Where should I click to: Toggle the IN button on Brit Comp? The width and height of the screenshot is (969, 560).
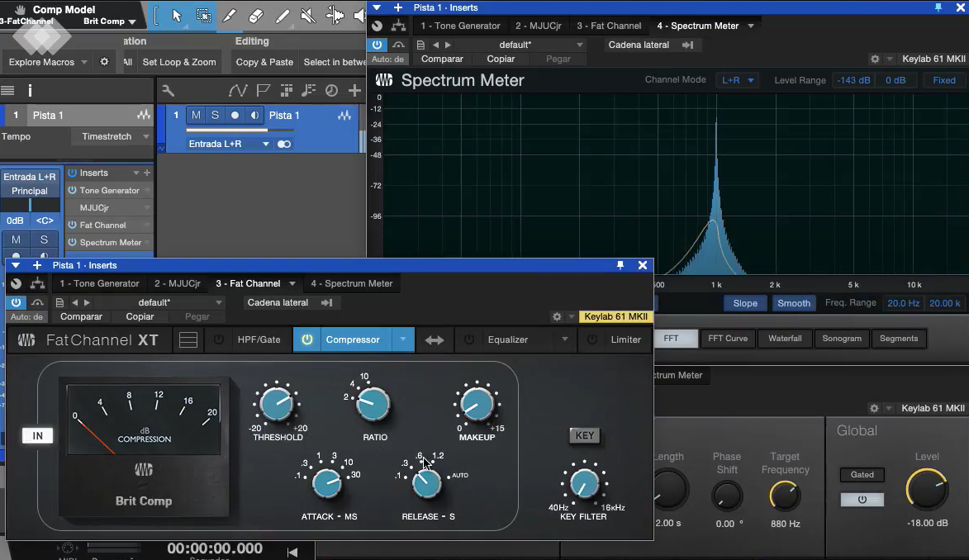click(38, 436)
